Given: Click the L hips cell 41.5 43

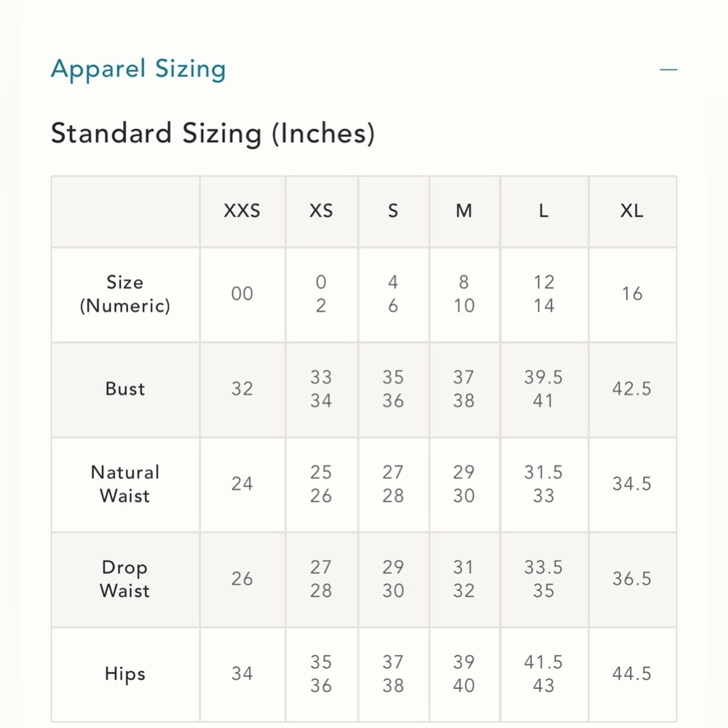Looking at the screenshot, I should click(x=544, y=673).
